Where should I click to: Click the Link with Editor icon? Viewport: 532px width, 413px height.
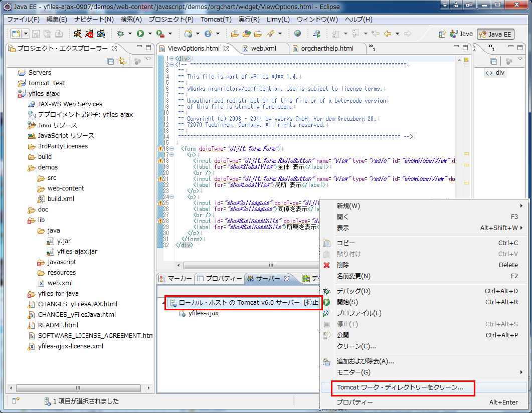coord(121,61)
